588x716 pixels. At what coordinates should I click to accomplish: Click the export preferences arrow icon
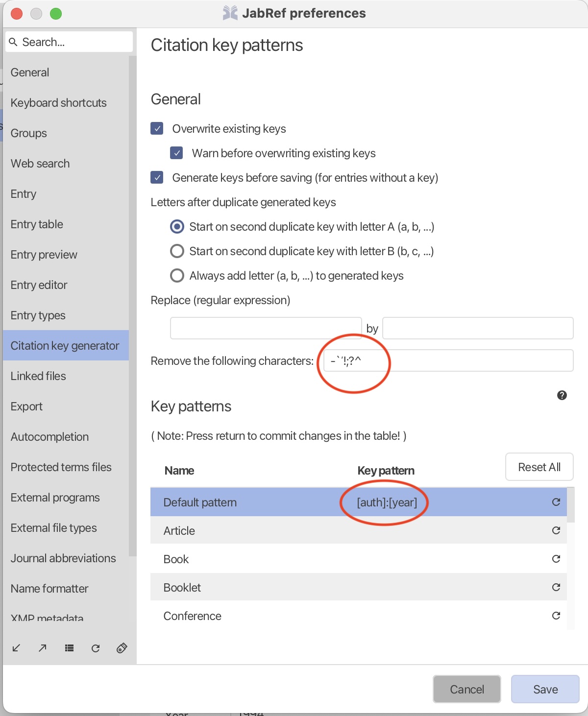coord(43,648)
